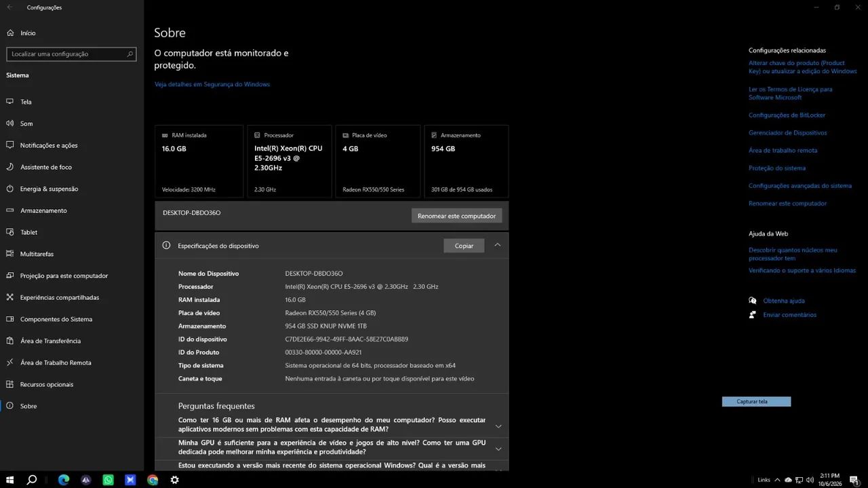Open the Settings gear on the taskbar

(x=174, y=480)
